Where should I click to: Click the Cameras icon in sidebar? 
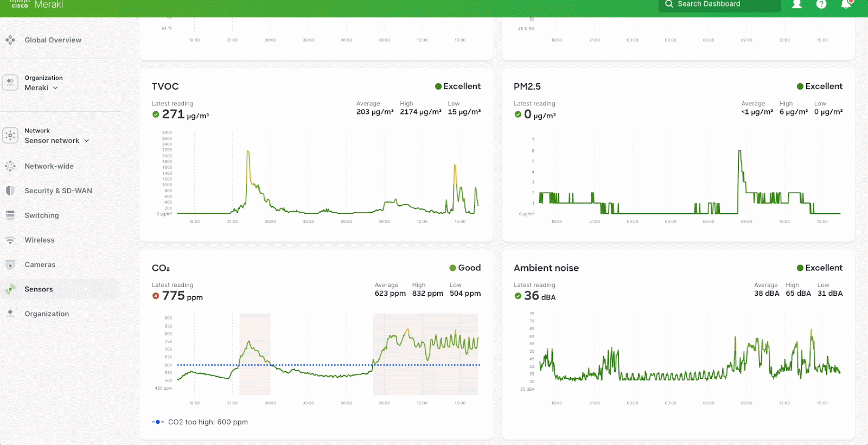(x=10, y=265)
